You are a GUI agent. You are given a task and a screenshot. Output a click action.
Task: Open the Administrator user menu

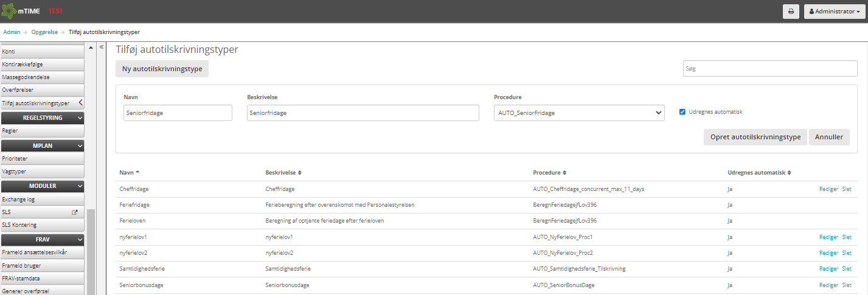833,12
